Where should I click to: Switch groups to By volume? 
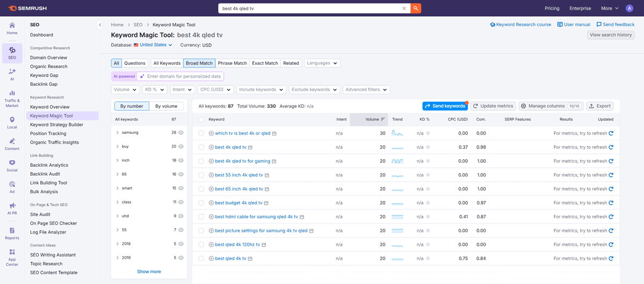point(166,106)
